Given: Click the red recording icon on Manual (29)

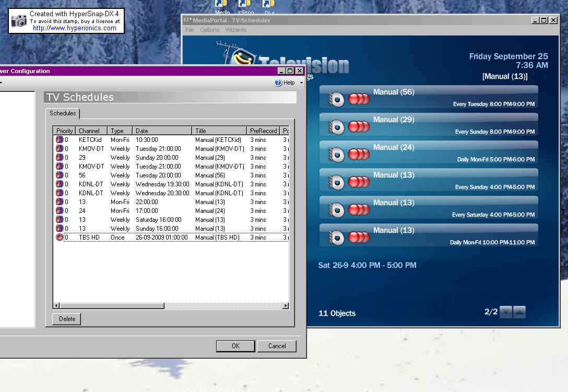Looking at the screenshot, I should click(359, 126).
